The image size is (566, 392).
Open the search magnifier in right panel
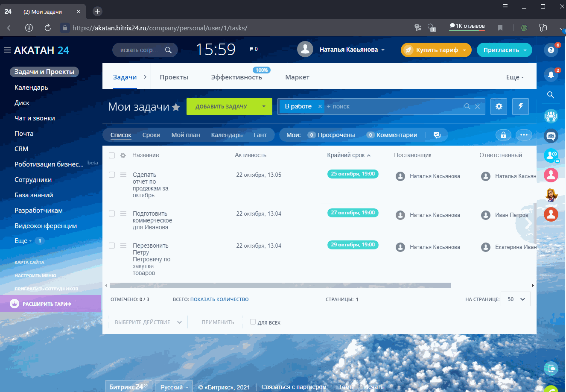(x=551, y=95)
